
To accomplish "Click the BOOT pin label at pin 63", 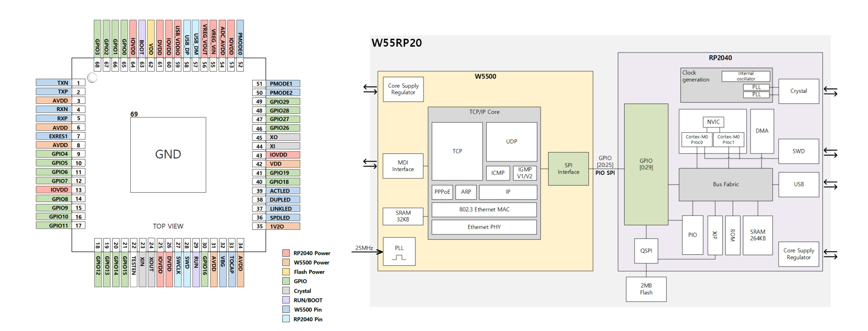I will coord(142,39).
